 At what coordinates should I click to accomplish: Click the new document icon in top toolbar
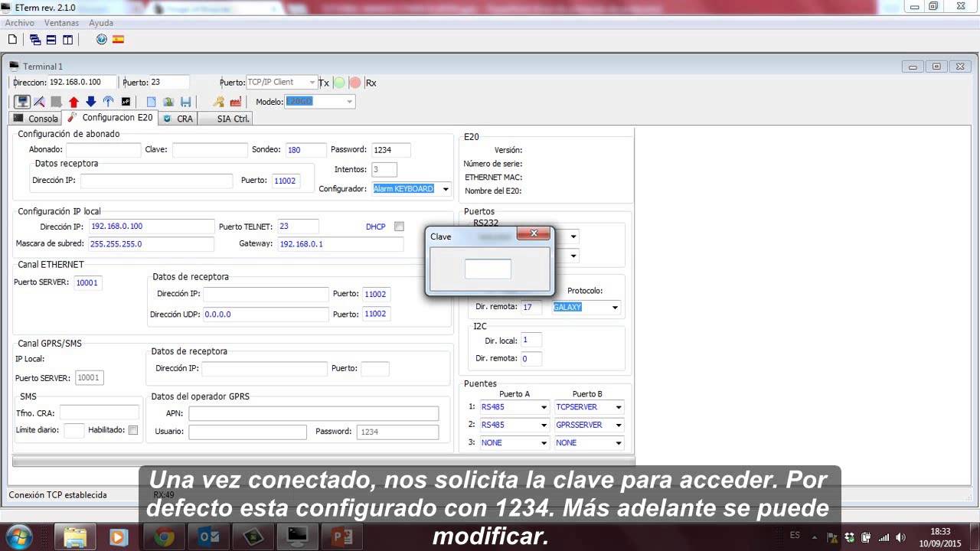pyautogui.click(x=12, y=39)
